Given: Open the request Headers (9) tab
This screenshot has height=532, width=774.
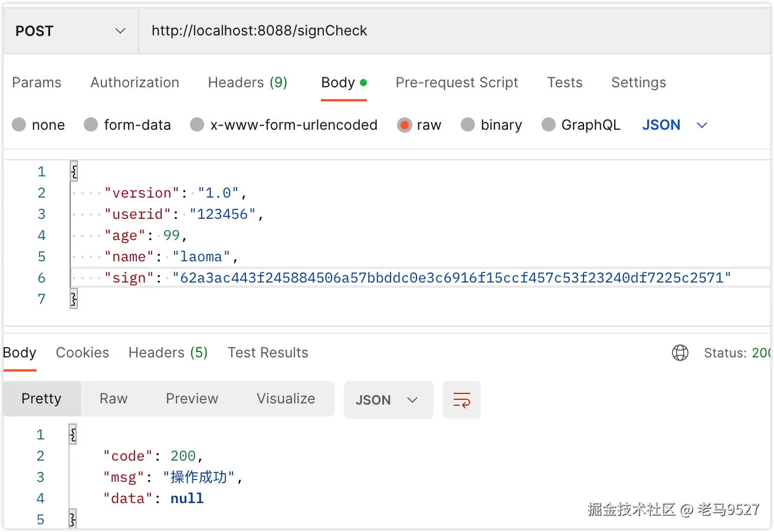Looking at the screenshot, I should pos(247,83).
